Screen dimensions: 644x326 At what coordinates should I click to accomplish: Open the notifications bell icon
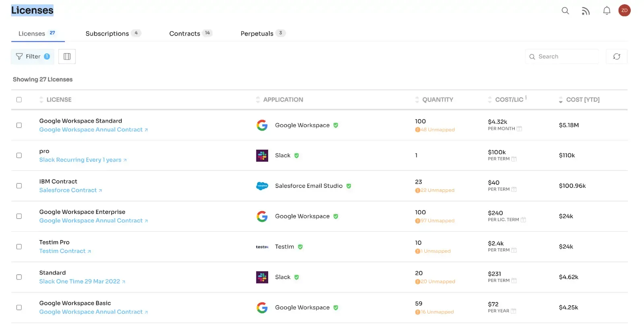point(607,10)
